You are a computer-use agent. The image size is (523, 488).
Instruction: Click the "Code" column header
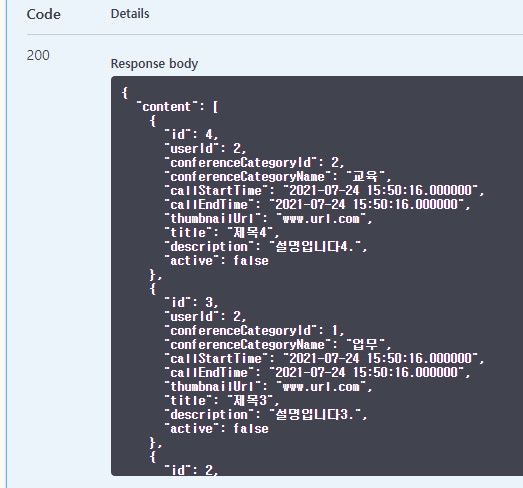coord(43,14)
